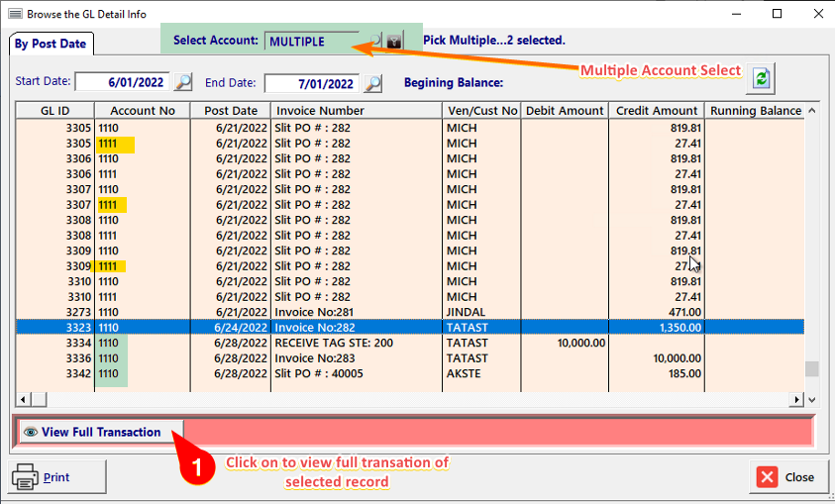This screenshot has width=835, height=504.
Task: Sort by Account No column header
Action: 143,111
